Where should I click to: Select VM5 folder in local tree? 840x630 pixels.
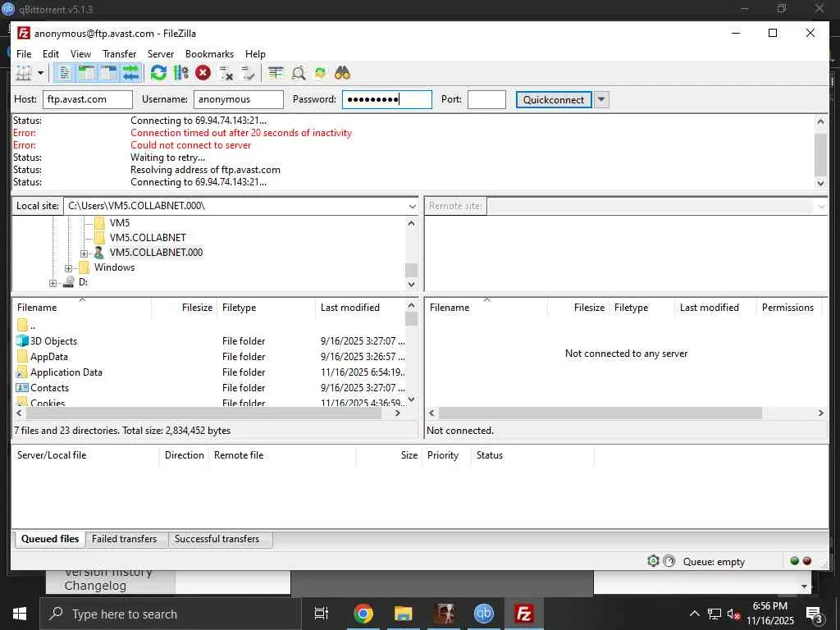120,223
